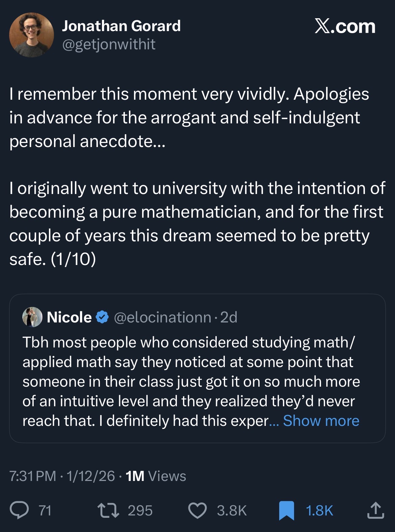Click Nicole's name in quoted tweet

[69, 317]
